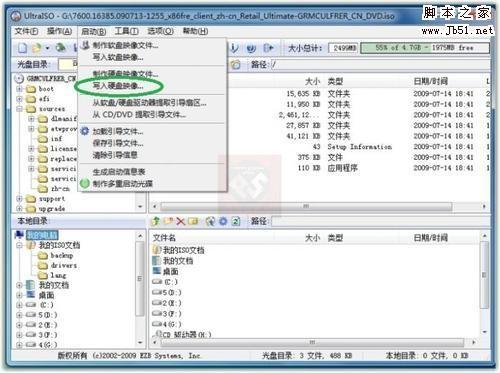This screenshot has height=373, width=500.
Task: Click the disc icon of GRMCULFRER_CN root node
Action: point(20,79)
